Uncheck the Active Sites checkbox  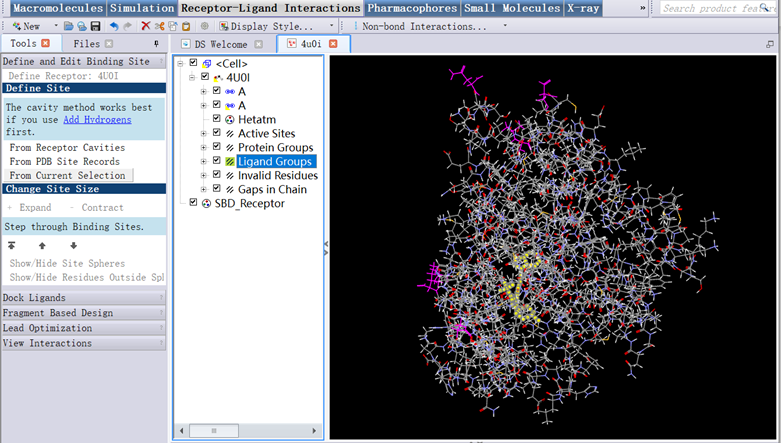click(x=216, y=133)
